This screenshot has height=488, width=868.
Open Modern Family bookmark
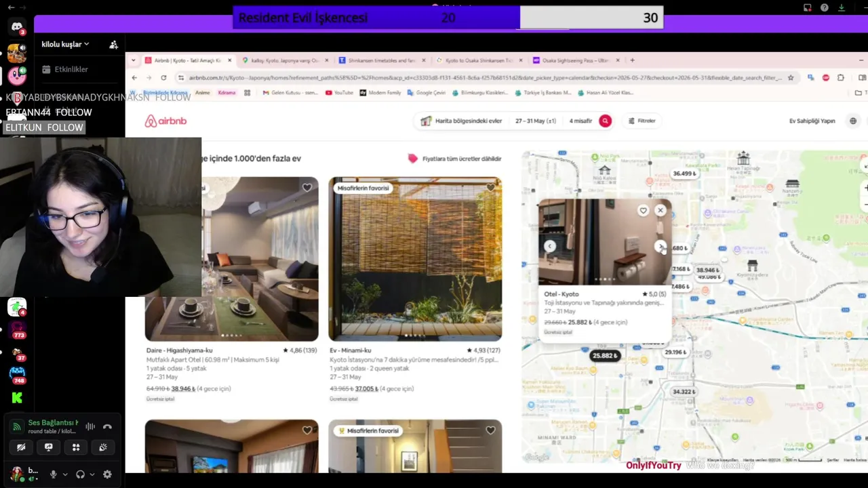[x=380, y=92]
